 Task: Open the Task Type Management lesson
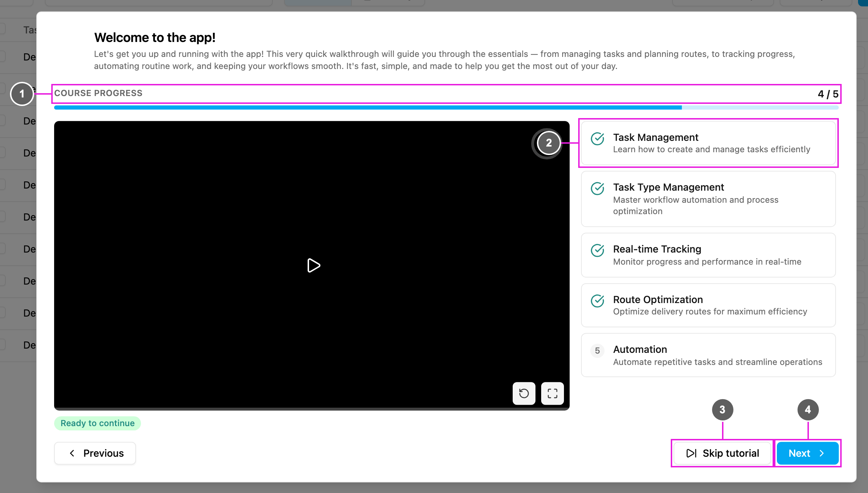708,199
